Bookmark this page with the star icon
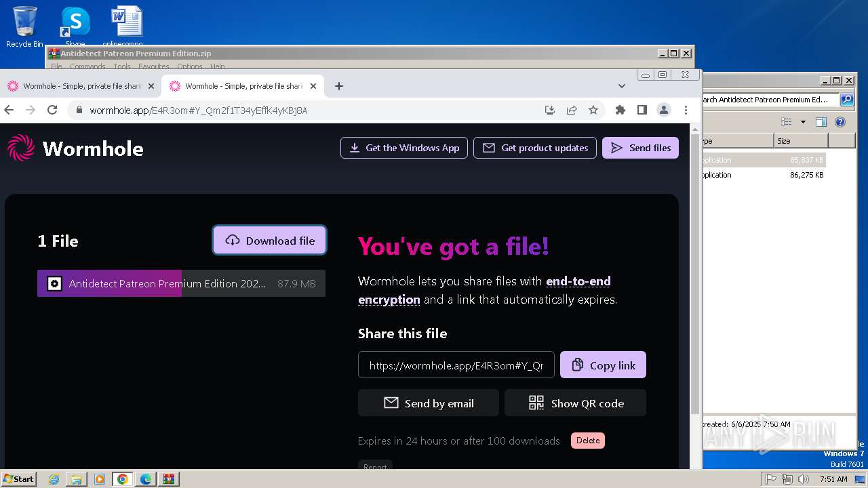The image size is (868, 488). click(x=593, y=110)
